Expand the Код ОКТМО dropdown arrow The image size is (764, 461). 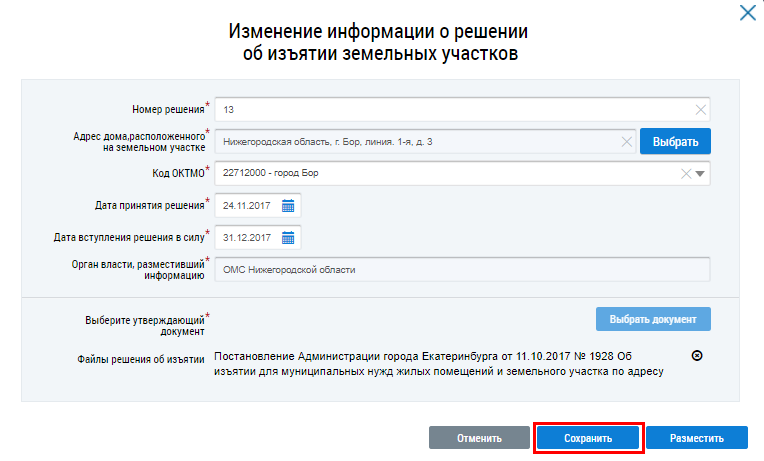click(700, 173)
